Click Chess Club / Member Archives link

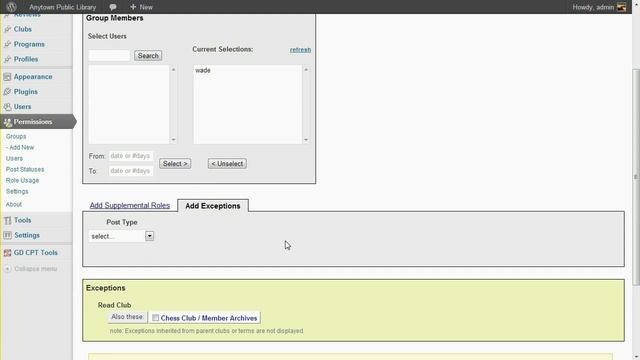pos(209,318)
